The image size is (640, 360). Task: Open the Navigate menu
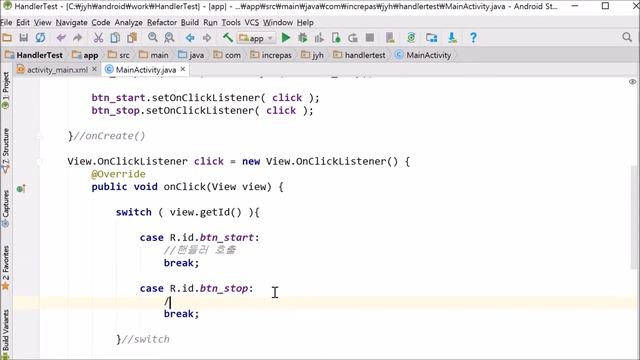coord(71,22)
